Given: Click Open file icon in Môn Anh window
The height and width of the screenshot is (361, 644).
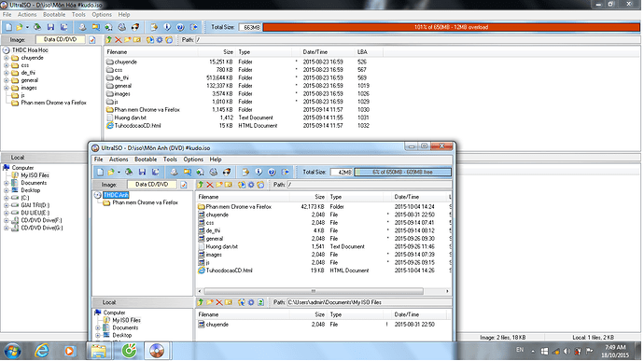Looking at the screenshot, I should point(111,172).
